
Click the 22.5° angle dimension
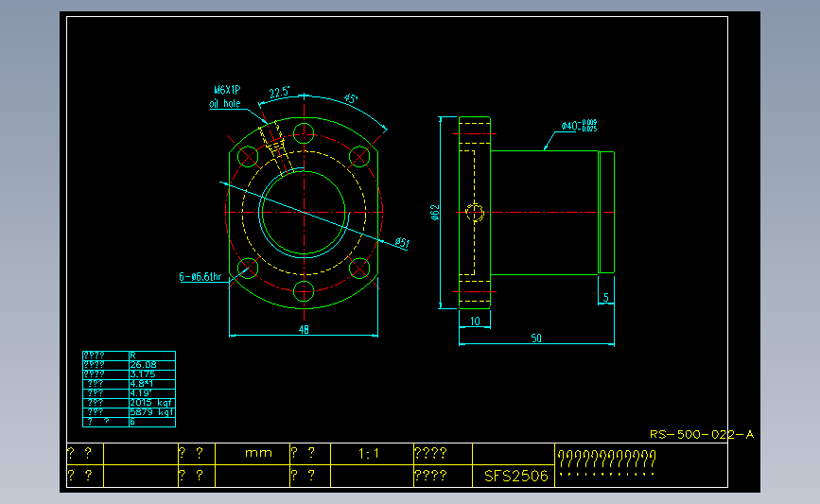pyautogui.click(x=279, y=93)
